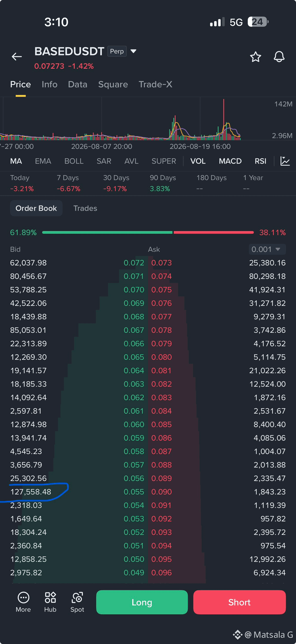The image size is (296, 644).
Task: Tap the Perp contract type badge
Action: point(117,51)
